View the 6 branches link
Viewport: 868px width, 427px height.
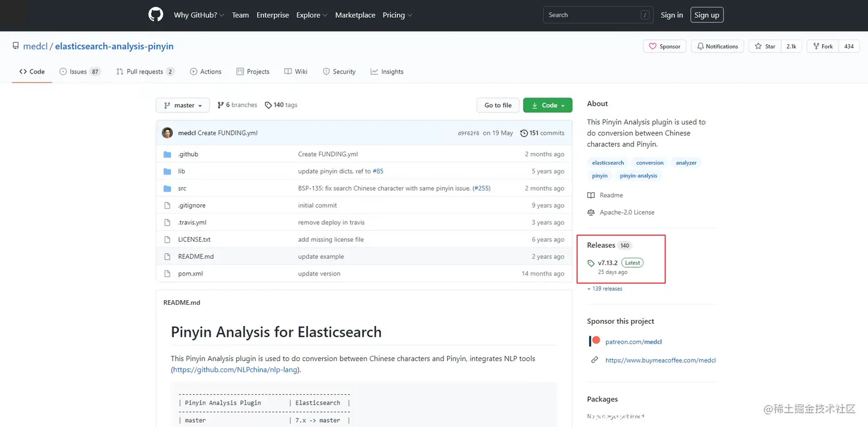237,105
